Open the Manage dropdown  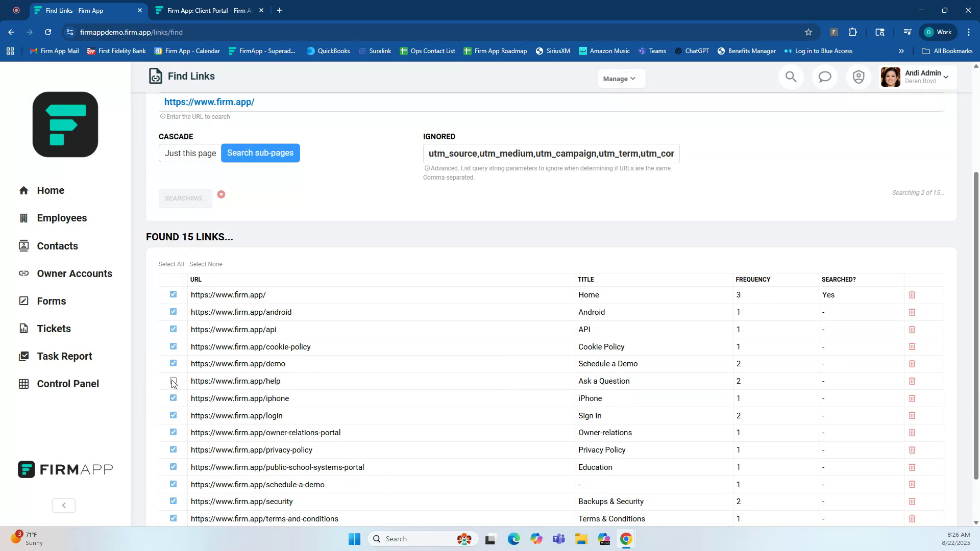point(620,79)
